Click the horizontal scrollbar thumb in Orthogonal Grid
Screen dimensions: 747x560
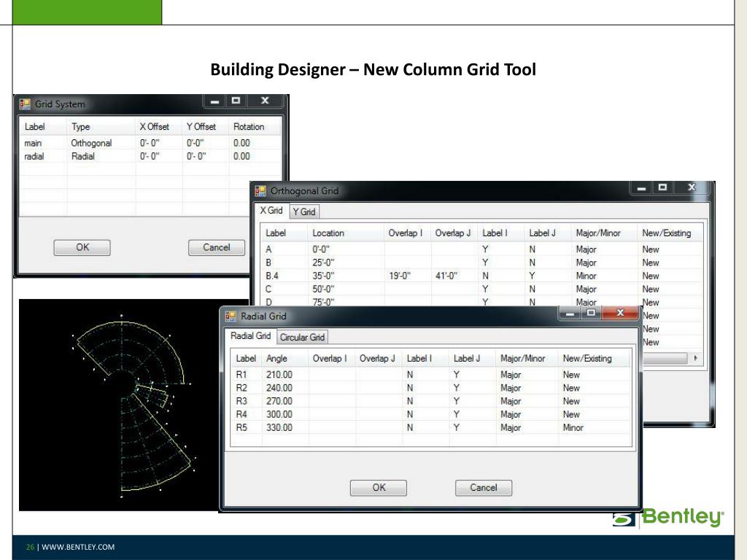(665, 358)
